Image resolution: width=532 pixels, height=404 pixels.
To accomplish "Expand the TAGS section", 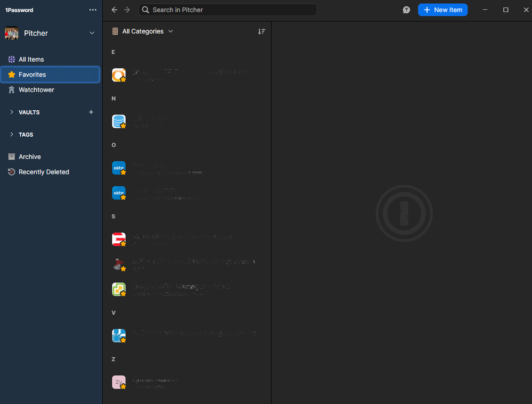I will (x=12, y=135).
